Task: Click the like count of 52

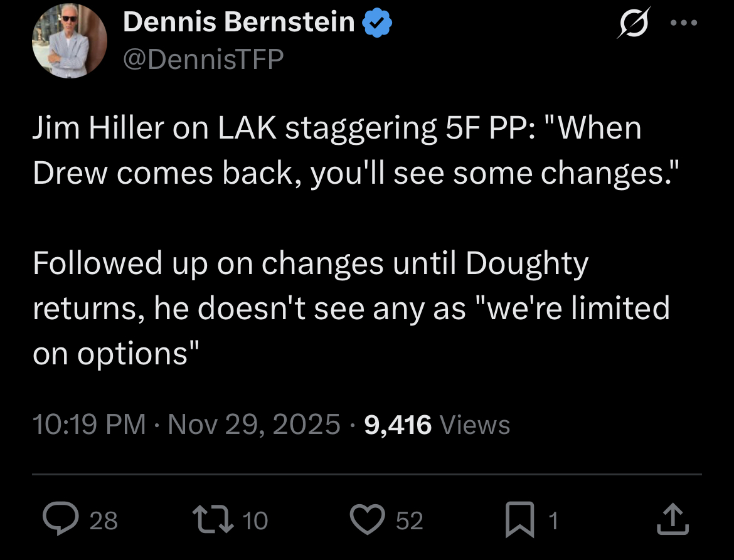Action: [x=409, y=520]
